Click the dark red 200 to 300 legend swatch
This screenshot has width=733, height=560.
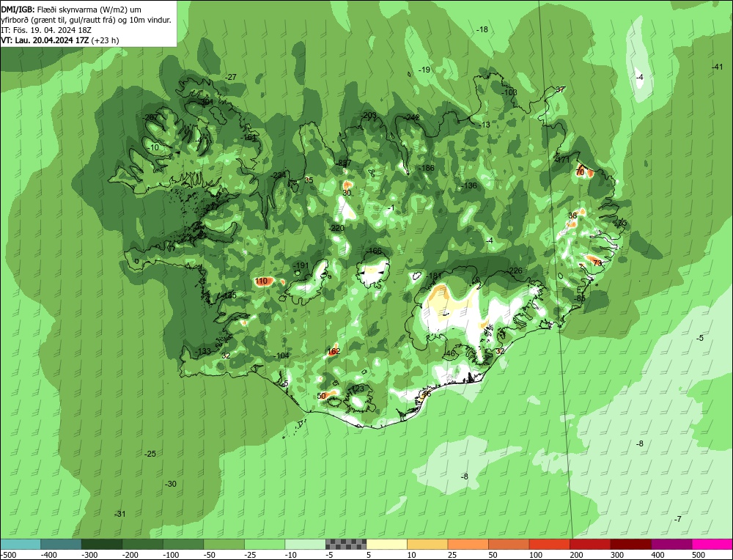click(590, 544)
